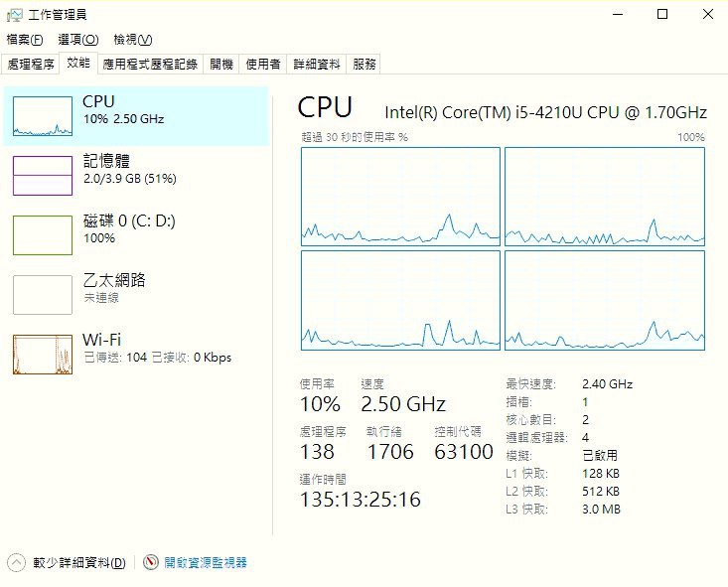Open the 檢視 menu

(x=132, y=40)
